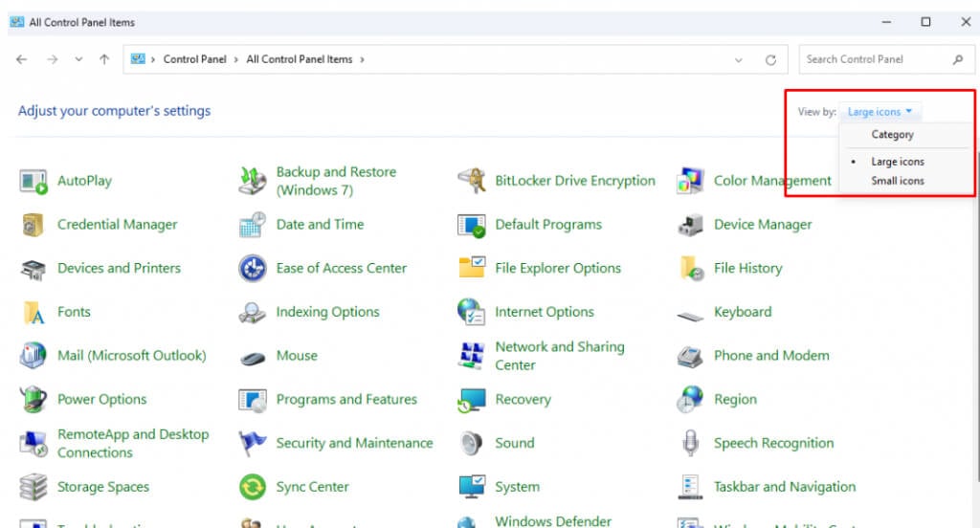This screenshot has width=980, height=528.
Task: Click the Security and Maintenance flag icon
Action: point(253,444)
